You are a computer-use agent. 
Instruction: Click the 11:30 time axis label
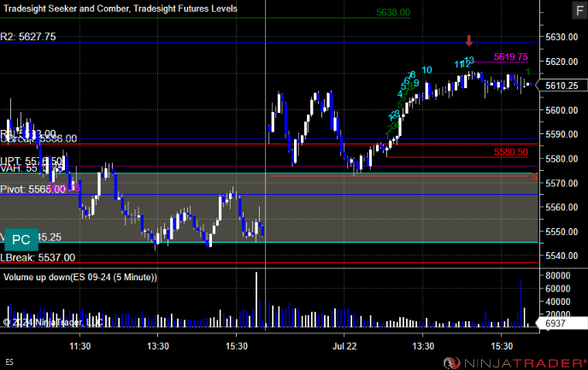[79, 346]
